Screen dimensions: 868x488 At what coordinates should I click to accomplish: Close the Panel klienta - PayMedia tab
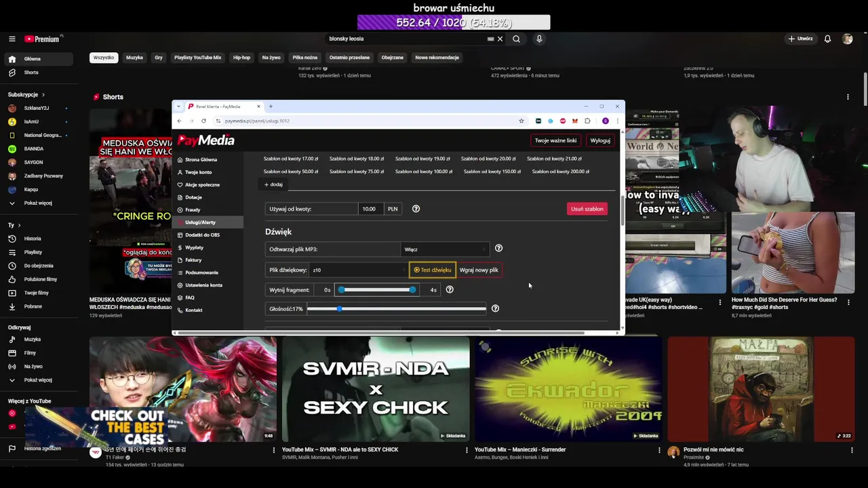[x=258, y=106]
